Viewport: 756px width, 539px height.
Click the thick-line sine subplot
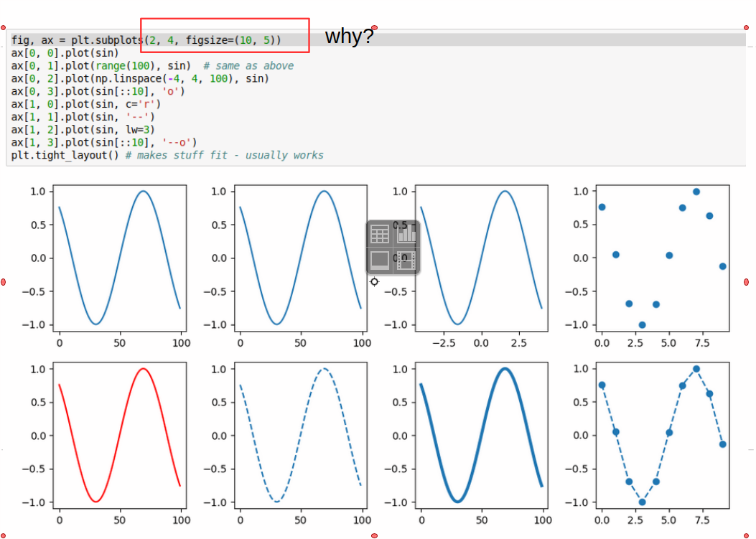pyautogui.click(x=482, y=436)
